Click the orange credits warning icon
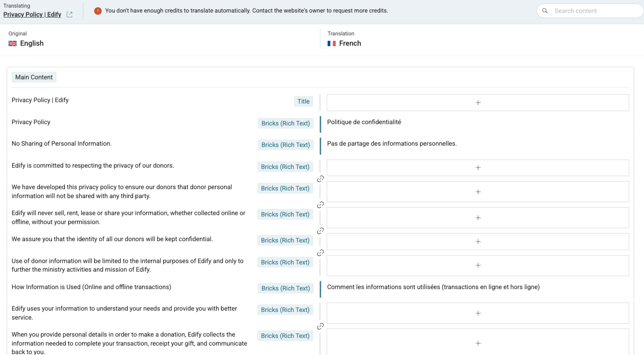This screenshot has height=355, width=644. (98, 11)
